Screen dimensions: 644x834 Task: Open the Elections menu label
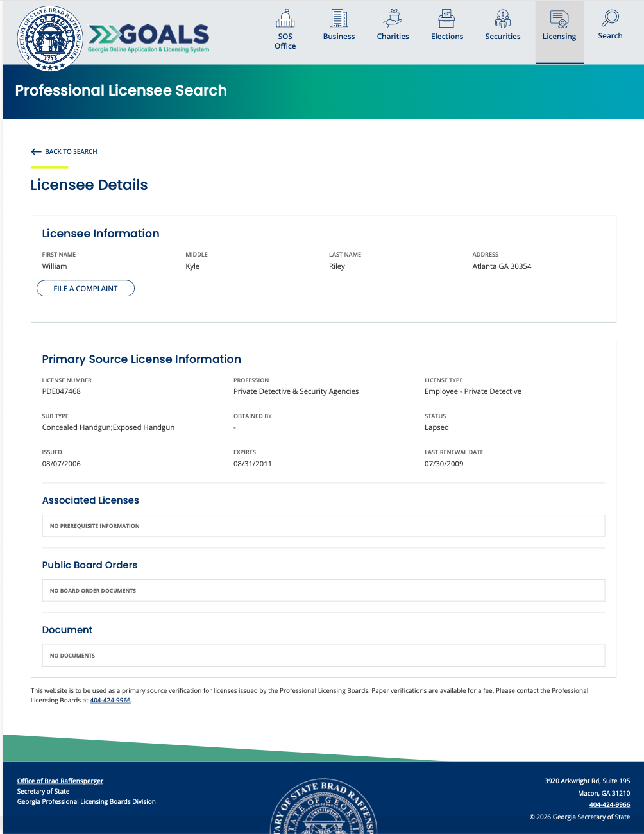pos(447,37)
